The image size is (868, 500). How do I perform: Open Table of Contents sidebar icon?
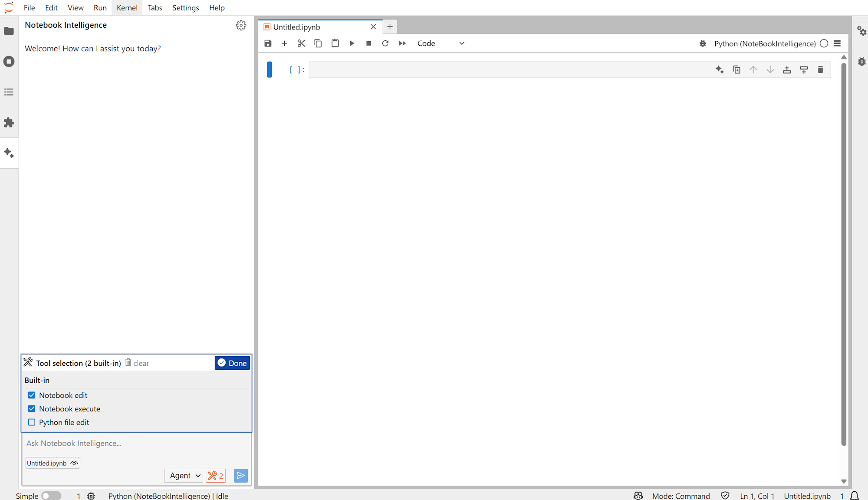point(9,92)
